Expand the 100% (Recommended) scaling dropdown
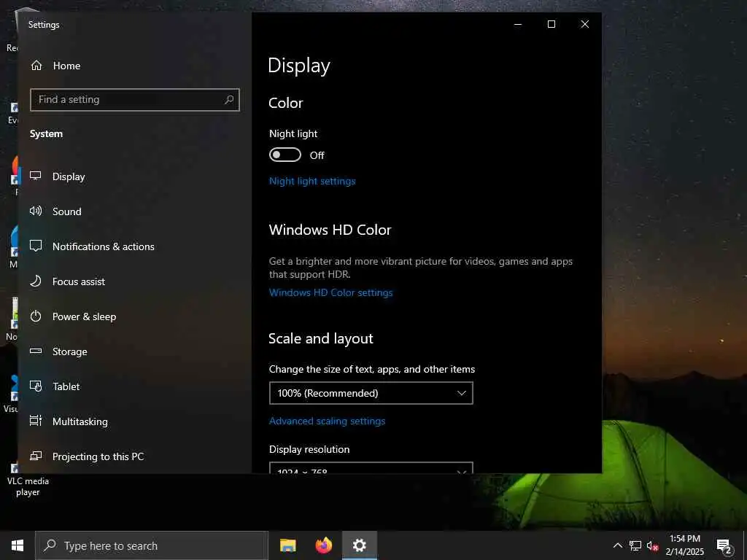Screen dimensions: 747x560 [371, 393]
